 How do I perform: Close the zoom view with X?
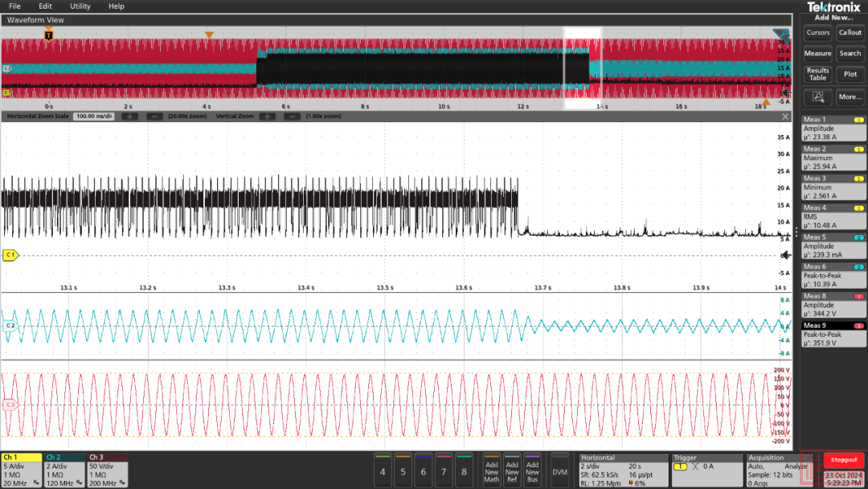785,117
